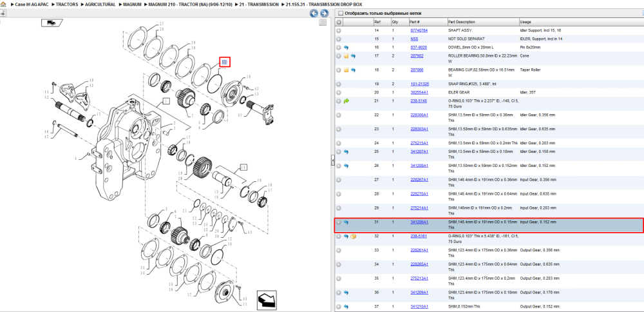Click the Usage column header
The width and height of the screenshot is (644, 312).
(581, 22)
